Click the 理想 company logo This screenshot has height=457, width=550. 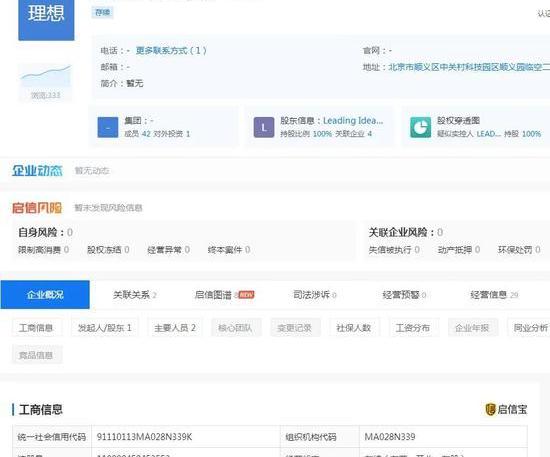click(46, 20)
